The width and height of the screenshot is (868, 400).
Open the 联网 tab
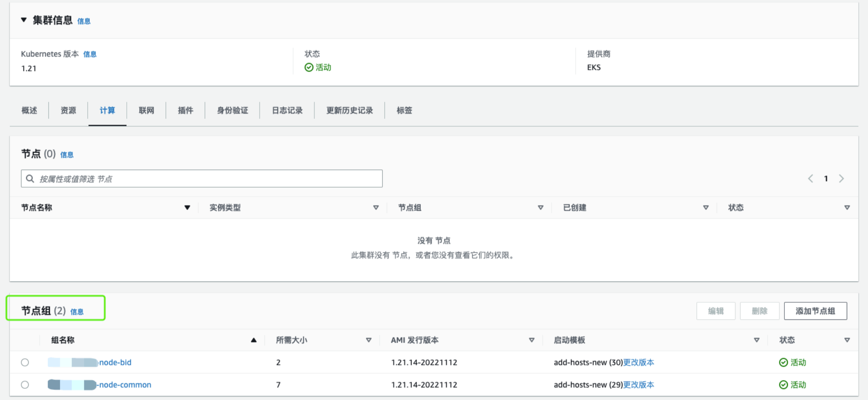point(146,110)
